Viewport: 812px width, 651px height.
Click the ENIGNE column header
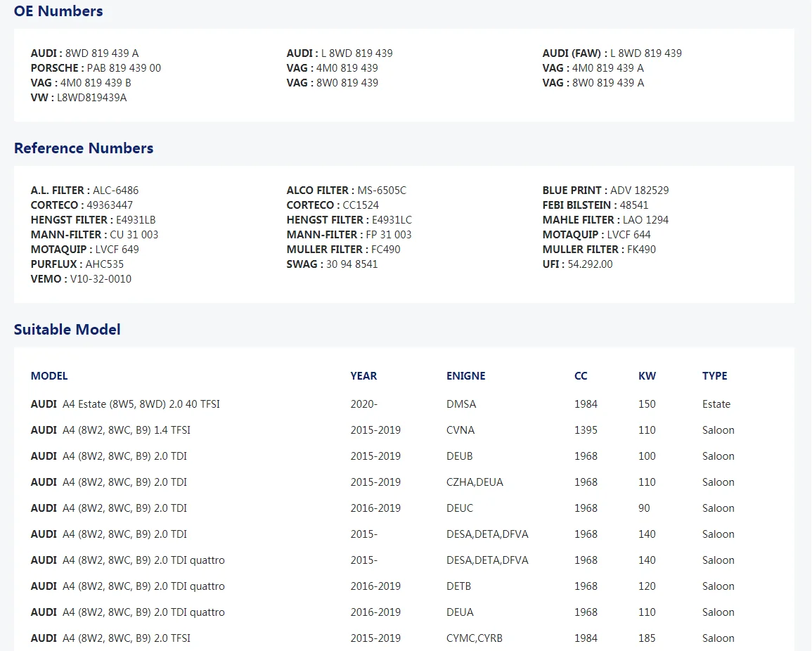pos(465,376)
